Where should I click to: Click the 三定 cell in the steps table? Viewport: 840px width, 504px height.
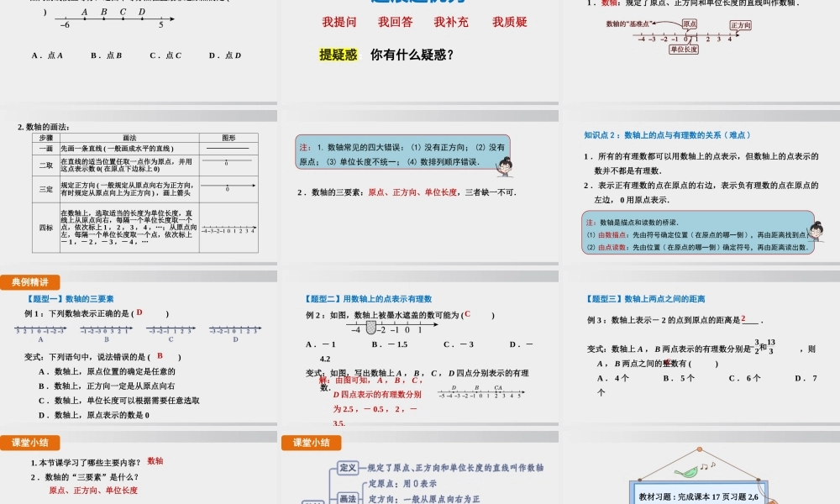(x=46, y=189)
